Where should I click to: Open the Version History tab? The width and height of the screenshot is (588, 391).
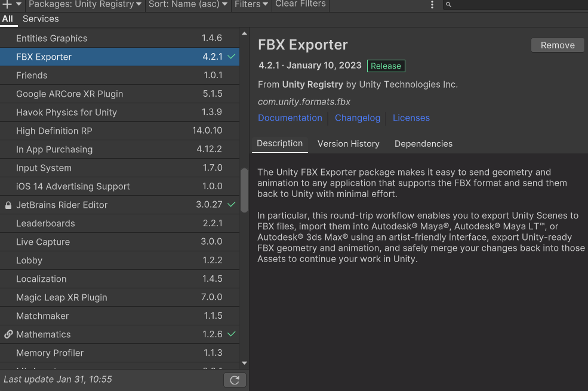coord(349,144)
